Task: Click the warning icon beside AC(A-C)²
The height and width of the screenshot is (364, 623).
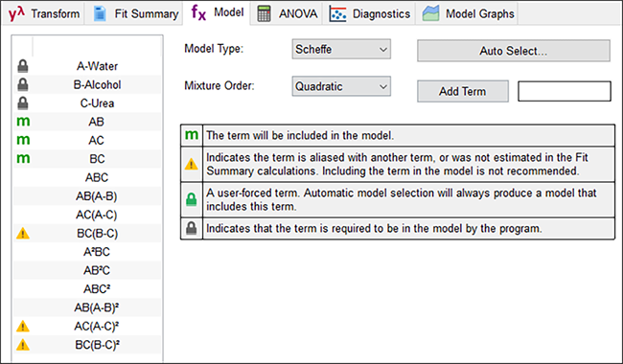Action: (23, 327)
